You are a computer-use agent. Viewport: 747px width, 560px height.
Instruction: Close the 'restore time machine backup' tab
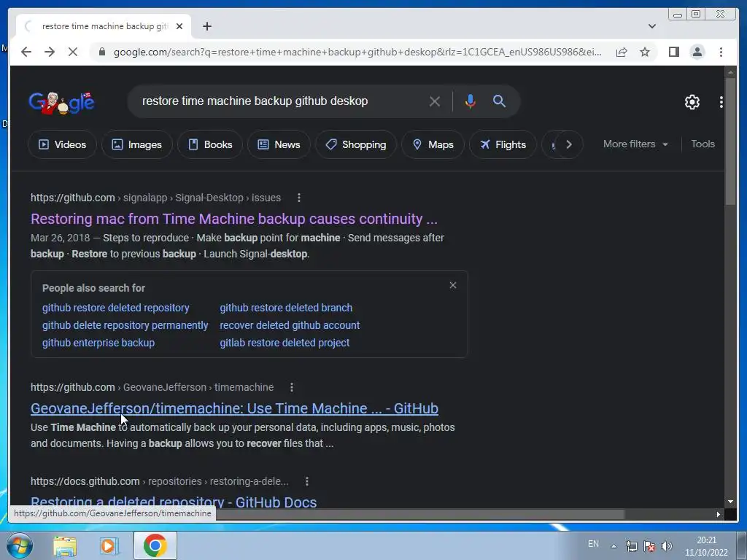pos(179,26)
